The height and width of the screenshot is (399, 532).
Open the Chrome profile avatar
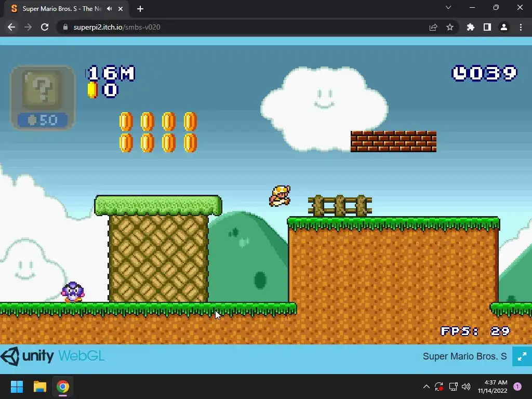coord(504,27)
